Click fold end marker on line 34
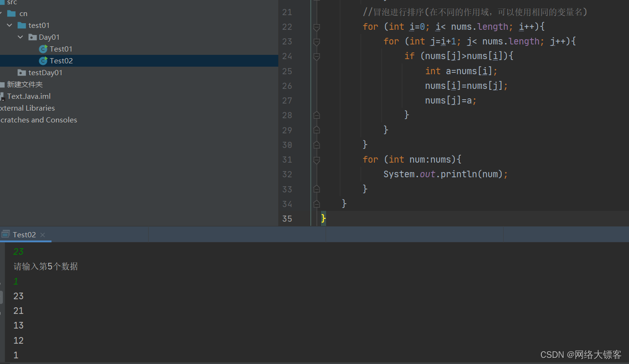 coord(317,204)
